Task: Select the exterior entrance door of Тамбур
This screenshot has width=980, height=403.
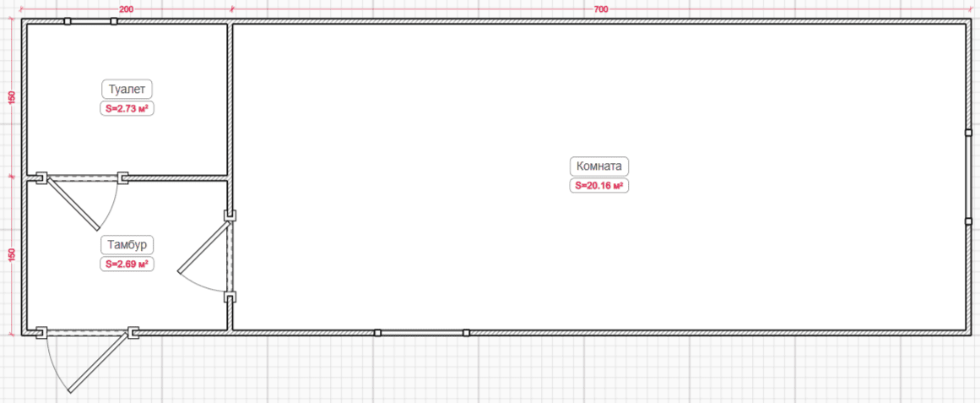Action: tap(88, 359)
